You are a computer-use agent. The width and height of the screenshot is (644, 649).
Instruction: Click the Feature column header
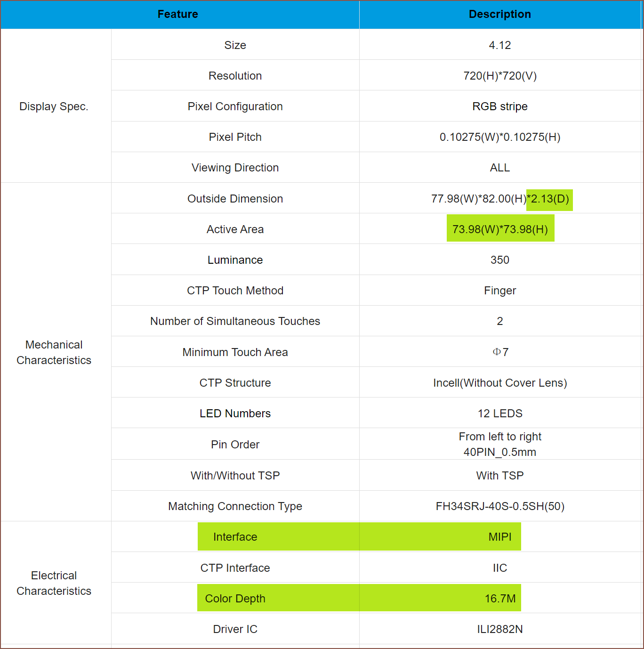point(177,14)
